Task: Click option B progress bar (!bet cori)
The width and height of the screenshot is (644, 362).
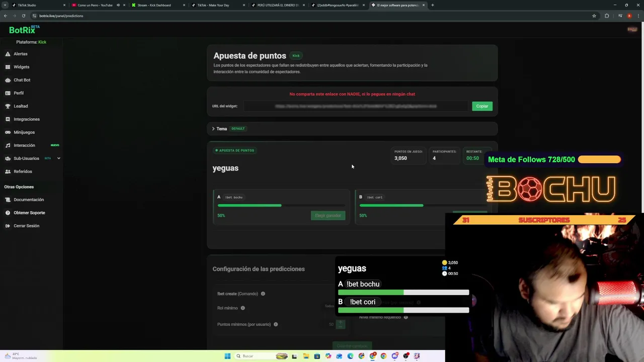Action: pyautogui.click(x=423, y=205)
